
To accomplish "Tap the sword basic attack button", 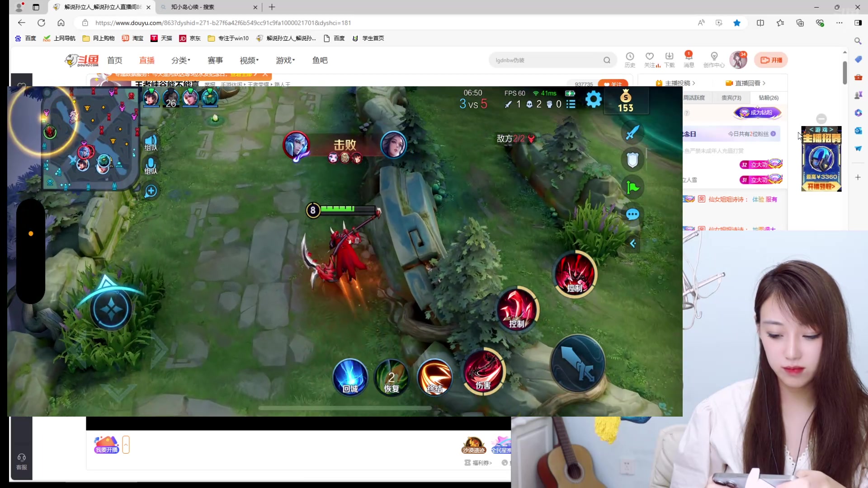I will tap(577, 363).
